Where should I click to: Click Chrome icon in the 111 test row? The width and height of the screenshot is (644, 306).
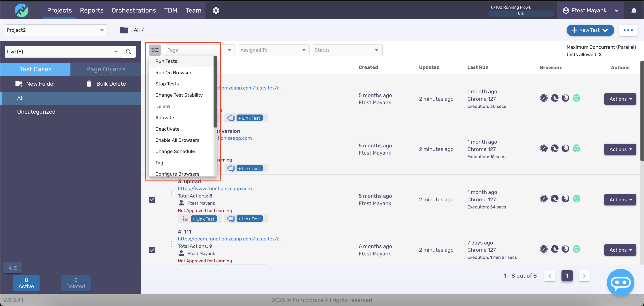coord(576,249)
